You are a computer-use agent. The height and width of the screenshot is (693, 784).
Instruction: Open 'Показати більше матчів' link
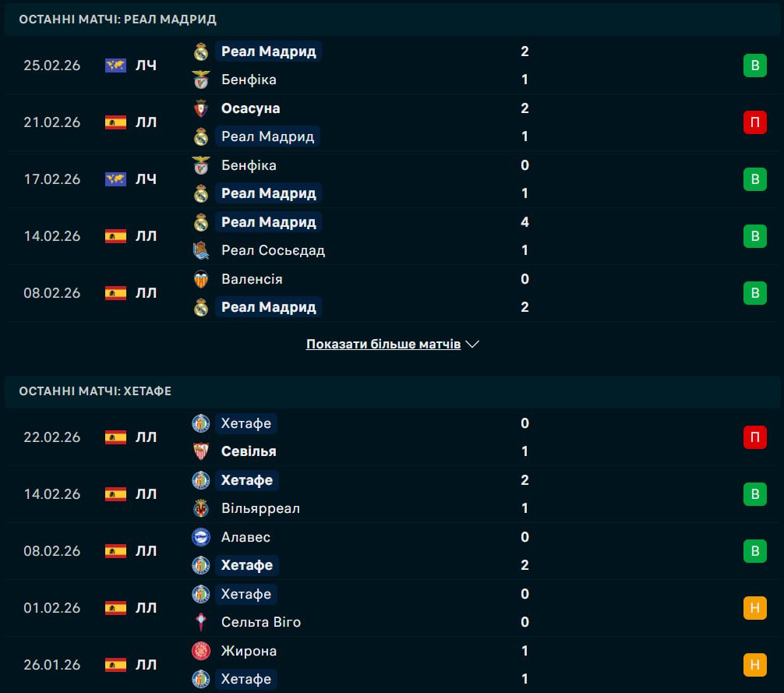coord(383,344)
